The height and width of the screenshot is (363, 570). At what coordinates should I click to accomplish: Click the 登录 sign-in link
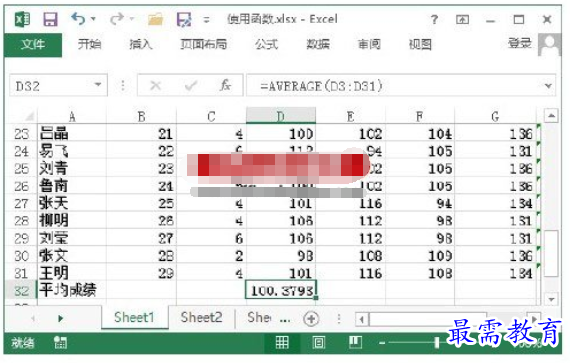(x=520, y=44)
